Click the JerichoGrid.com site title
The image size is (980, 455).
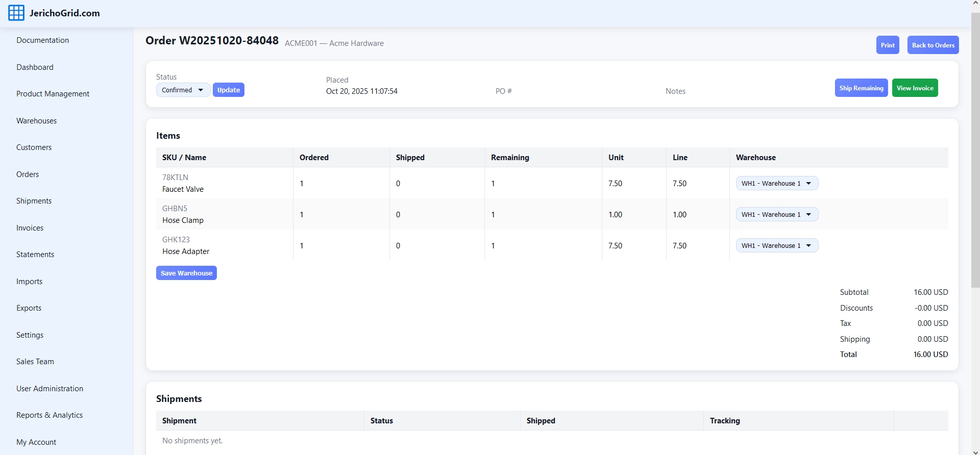tap(64, 13)
